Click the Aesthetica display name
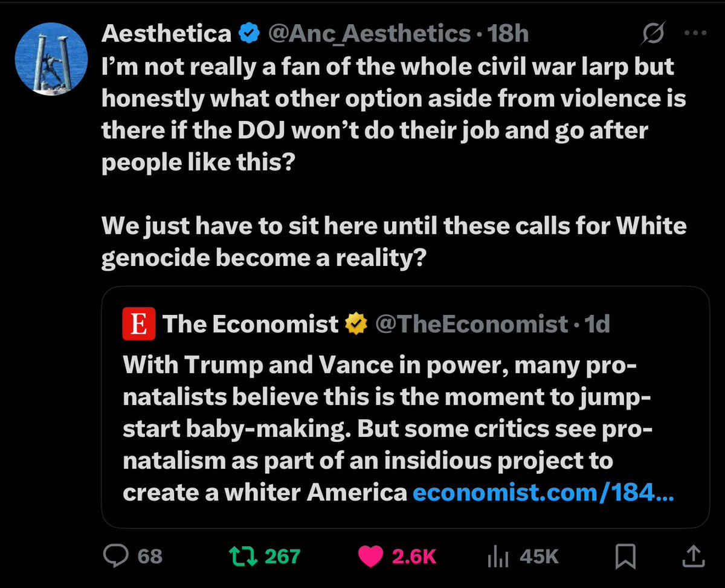This screenshot has width=725, height=588. [x=166, y=34]
